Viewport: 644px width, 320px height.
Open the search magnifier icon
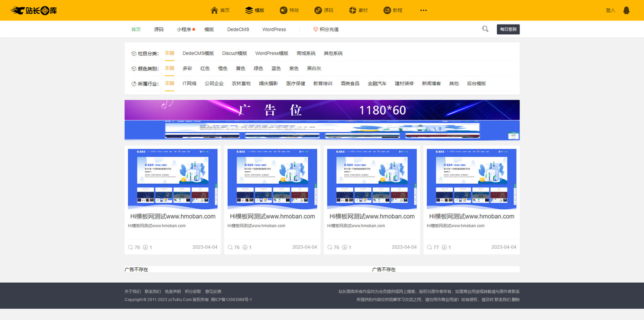coord(485,29)
